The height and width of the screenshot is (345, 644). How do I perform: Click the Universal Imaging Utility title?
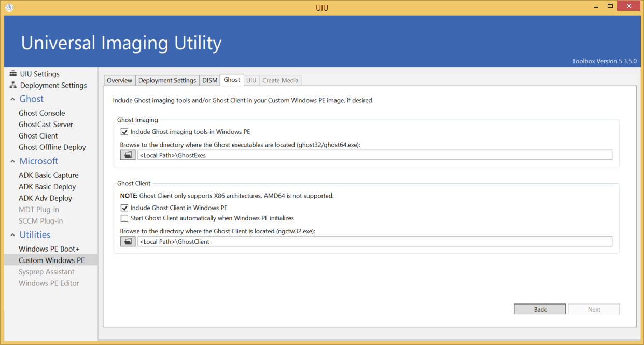(121, 43)
